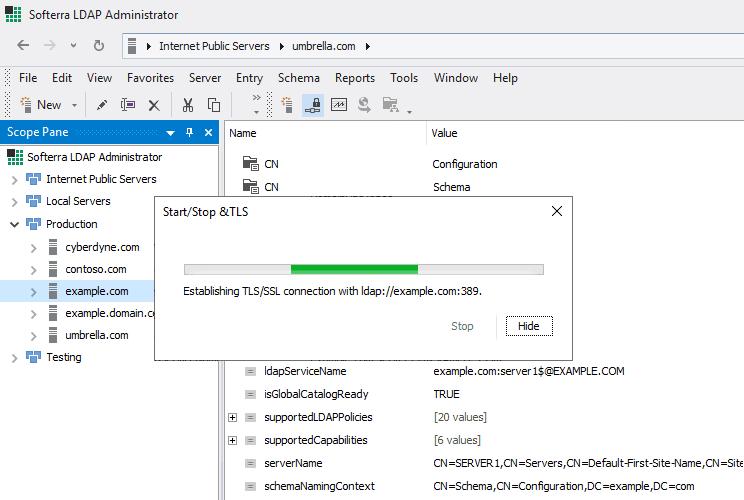Screen dimensions: 744x500
Task: Open the navigation history dropdown
Action: coord(74,46)
